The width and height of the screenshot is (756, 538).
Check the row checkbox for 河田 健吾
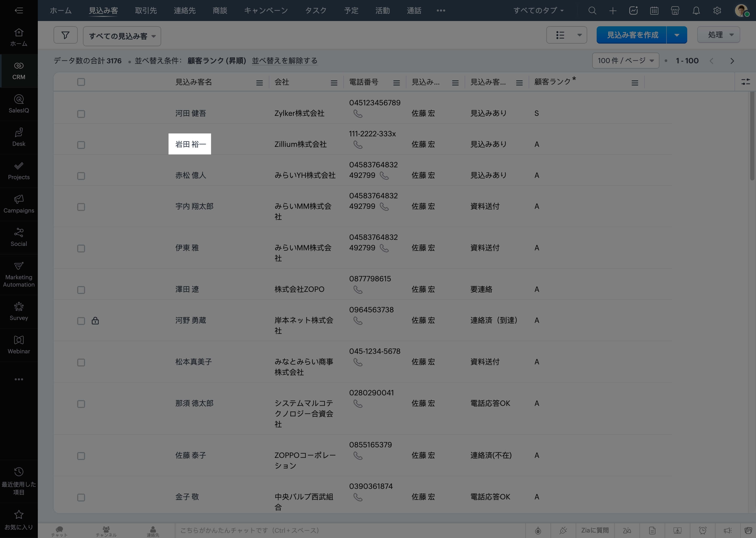(x=81, y=114)
